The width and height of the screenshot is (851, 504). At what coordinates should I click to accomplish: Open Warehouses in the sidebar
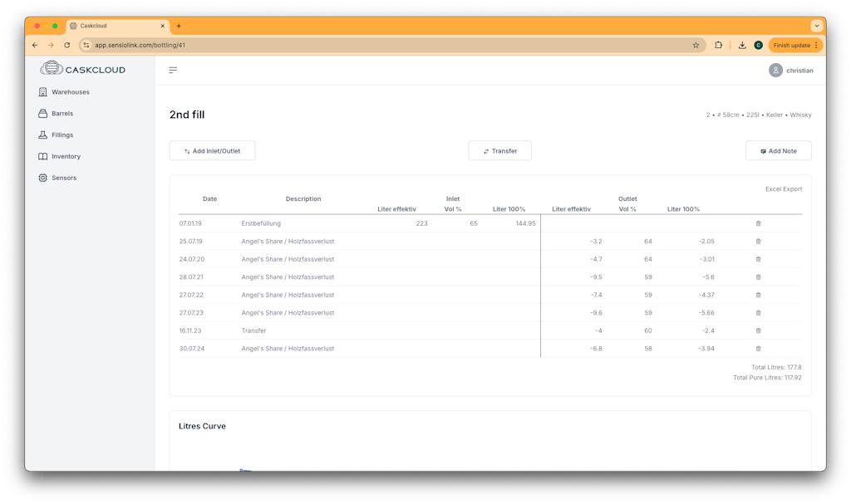pos(70,92)
